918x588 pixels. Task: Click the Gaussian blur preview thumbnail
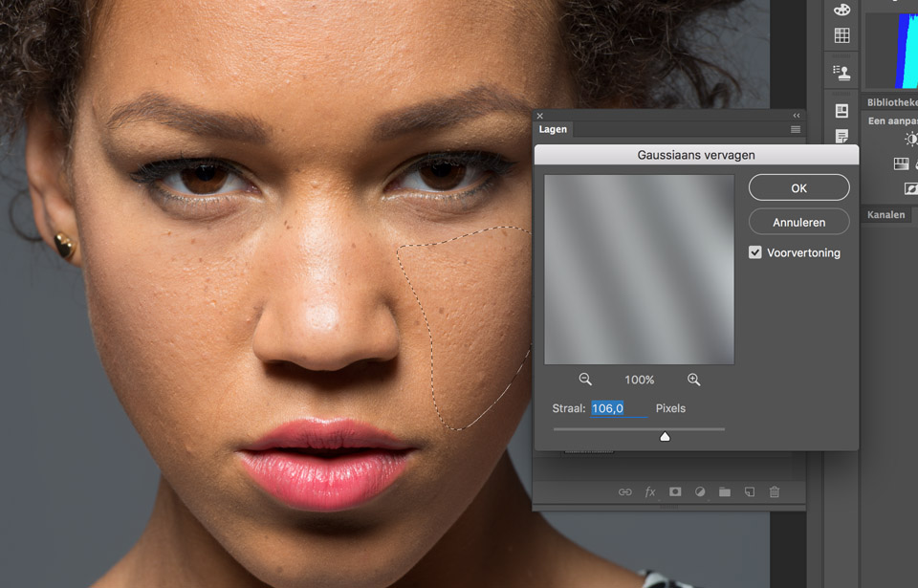pos(640,270)
